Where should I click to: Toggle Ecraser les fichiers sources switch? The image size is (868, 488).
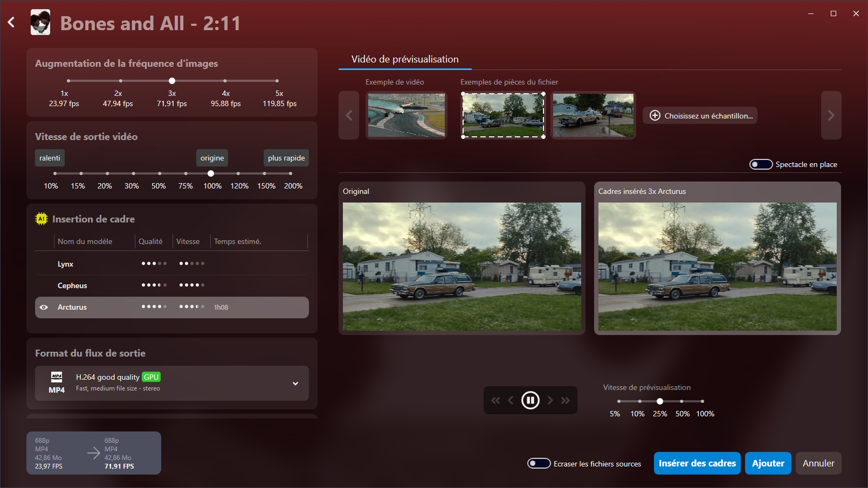[539, 463]
